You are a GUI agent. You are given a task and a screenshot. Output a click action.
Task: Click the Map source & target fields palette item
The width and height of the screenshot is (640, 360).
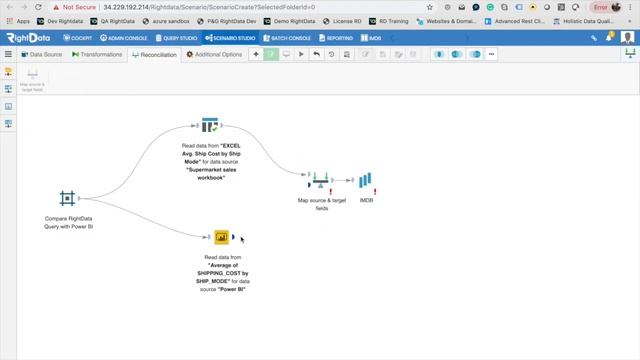pos(33,80)
